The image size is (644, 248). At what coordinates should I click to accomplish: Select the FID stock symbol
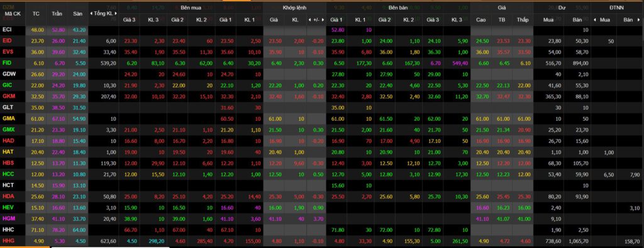[6, 63]
